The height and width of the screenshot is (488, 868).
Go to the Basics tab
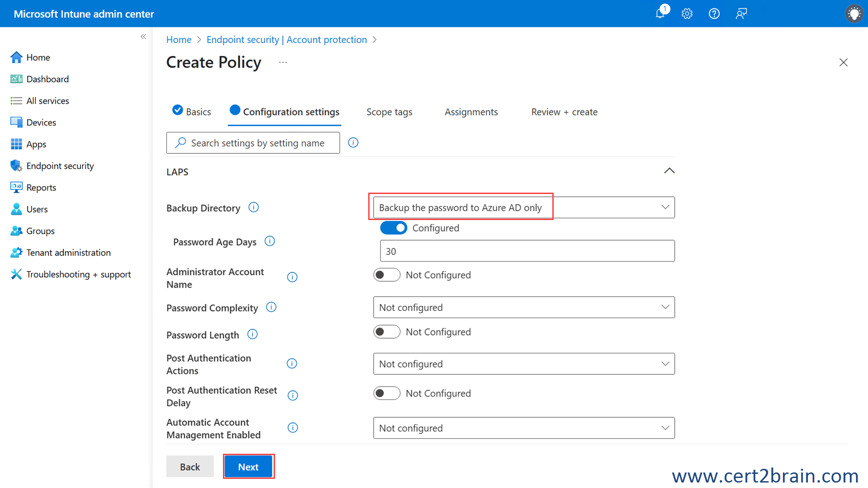[x=192, y=111]
